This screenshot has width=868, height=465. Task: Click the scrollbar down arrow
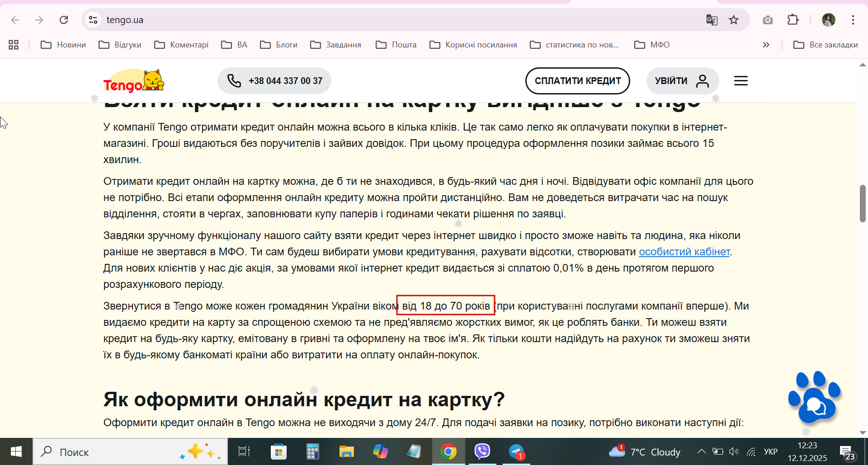click(863, 432)
